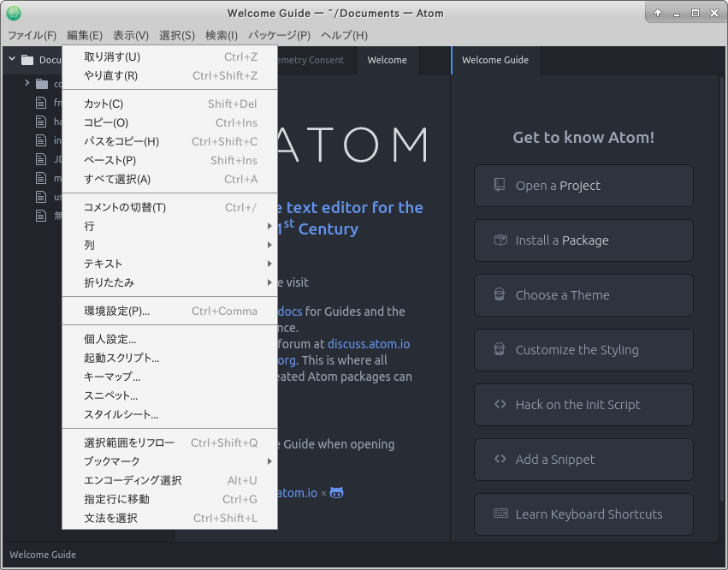Open the ファイル(F) menu

pyautogui.click(x=32, y=35)
